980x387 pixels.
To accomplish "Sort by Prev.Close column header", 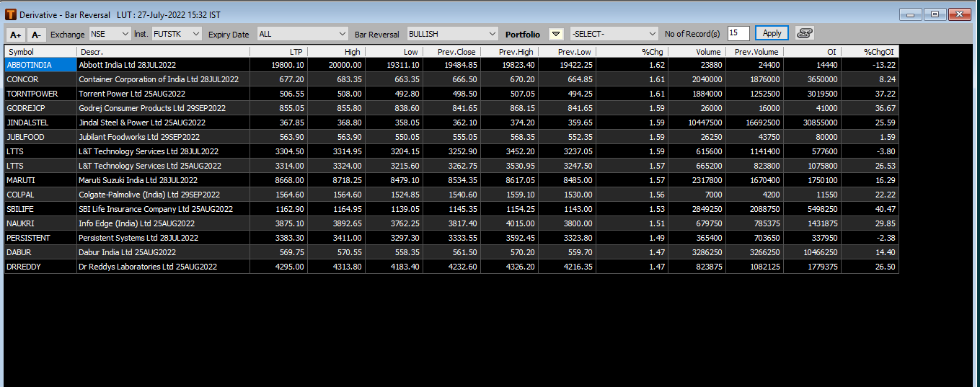I will click(x=451, y=52).
